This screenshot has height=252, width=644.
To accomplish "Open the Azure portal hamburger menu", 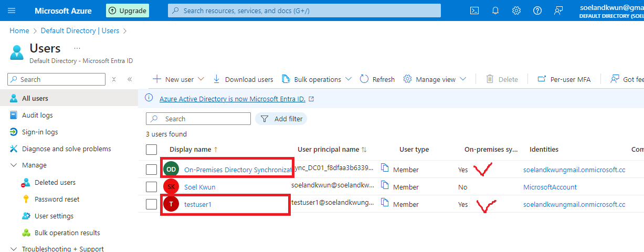I will 12,10.
